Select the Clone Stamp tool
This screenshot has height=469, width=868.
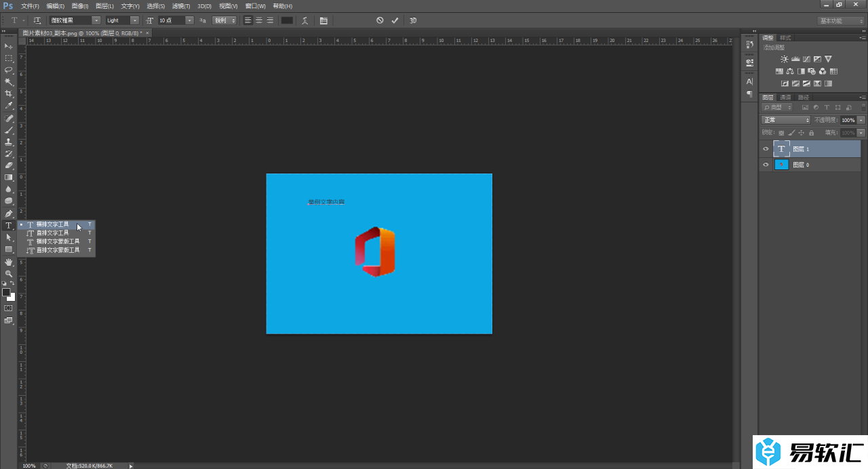(9, 142)
